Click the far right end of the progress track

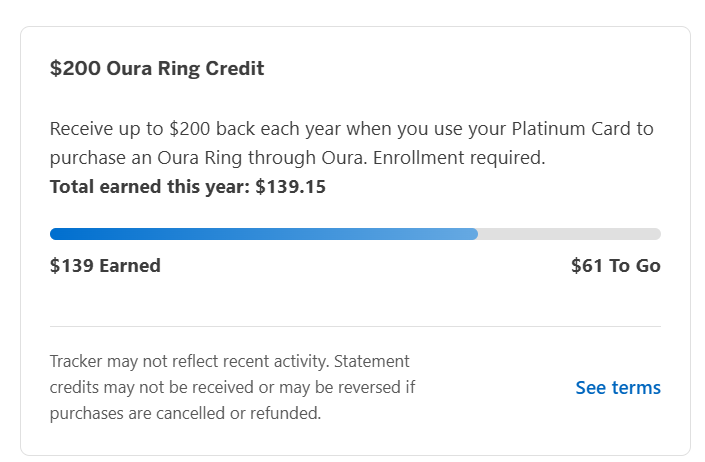(x=656, y=234)
